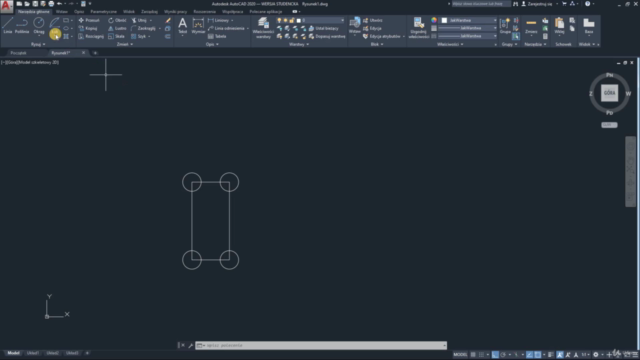This screenshot has height=360, width=640.
Task: Switch to the Początek file tab
Action: [18, 53]
